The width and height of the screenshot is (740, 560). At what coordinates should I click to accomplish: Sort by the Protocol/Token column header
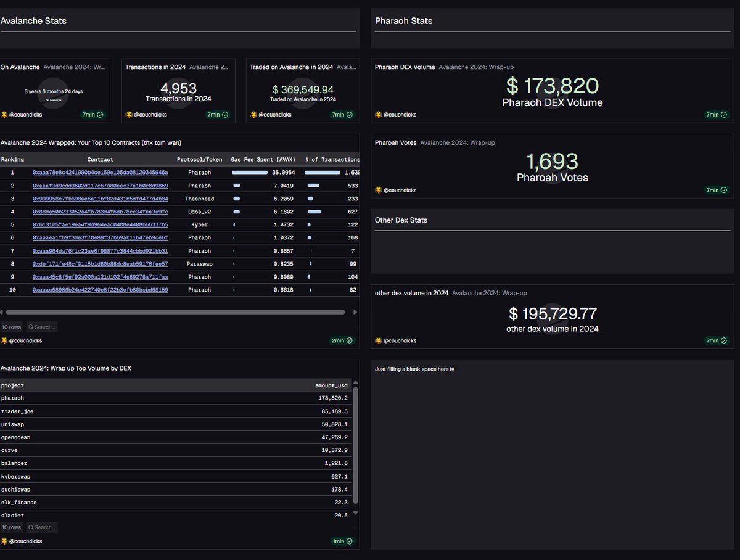(199, 159)
